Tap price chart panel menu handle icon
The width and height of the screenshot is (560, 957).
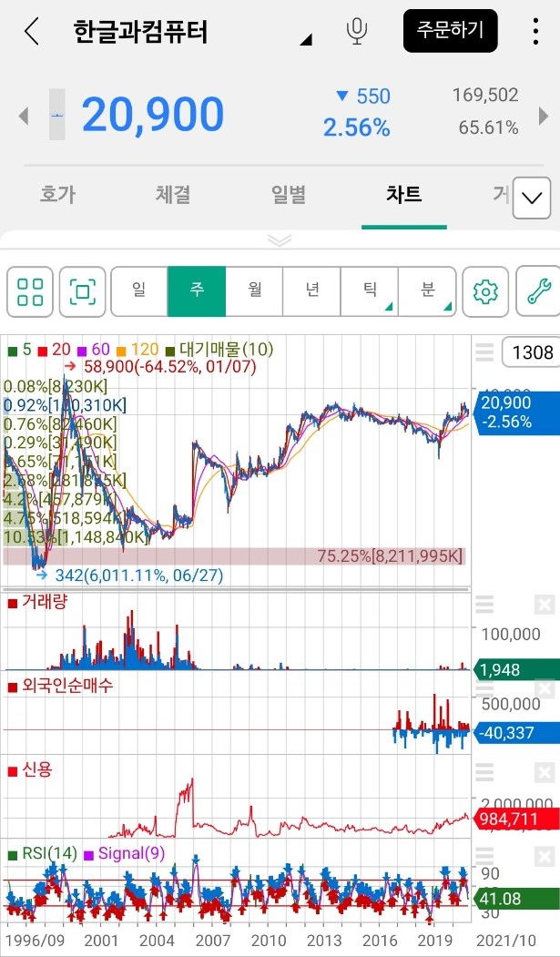[484, 352]
